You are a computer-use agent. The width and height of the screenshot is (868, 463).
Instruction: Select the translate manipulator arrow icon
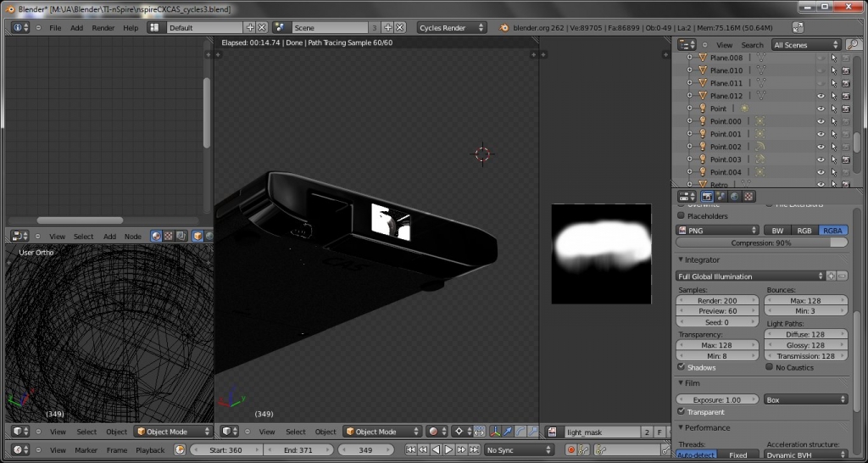click(508, 432)
